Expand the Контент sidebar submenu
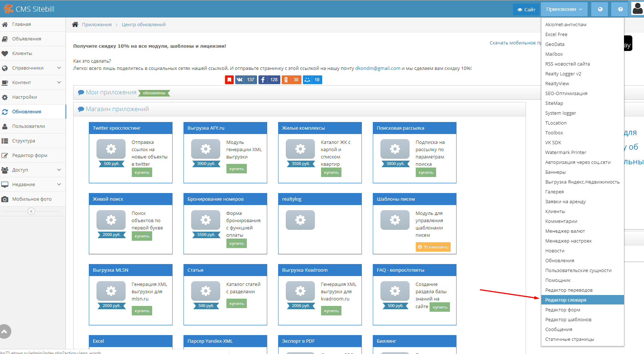The height and width of the screenshot is (354, 644). click(59, 82)
